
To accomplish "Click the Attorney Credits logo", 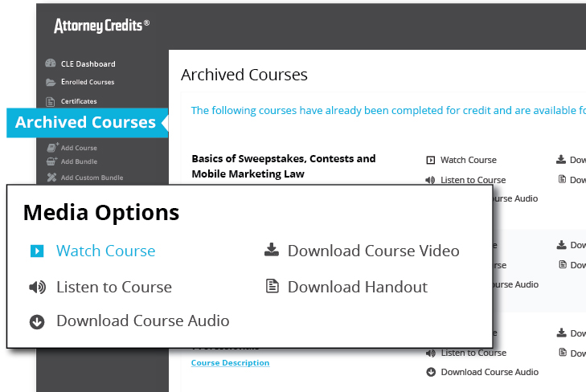I will click(101, 26).
